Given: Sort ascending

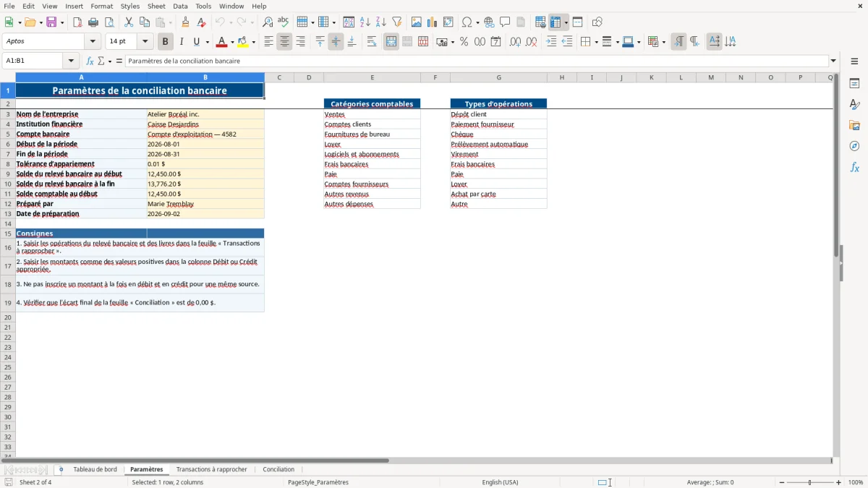Looking at the screenshot, I should pyautogui.click(x=365, y=22).
